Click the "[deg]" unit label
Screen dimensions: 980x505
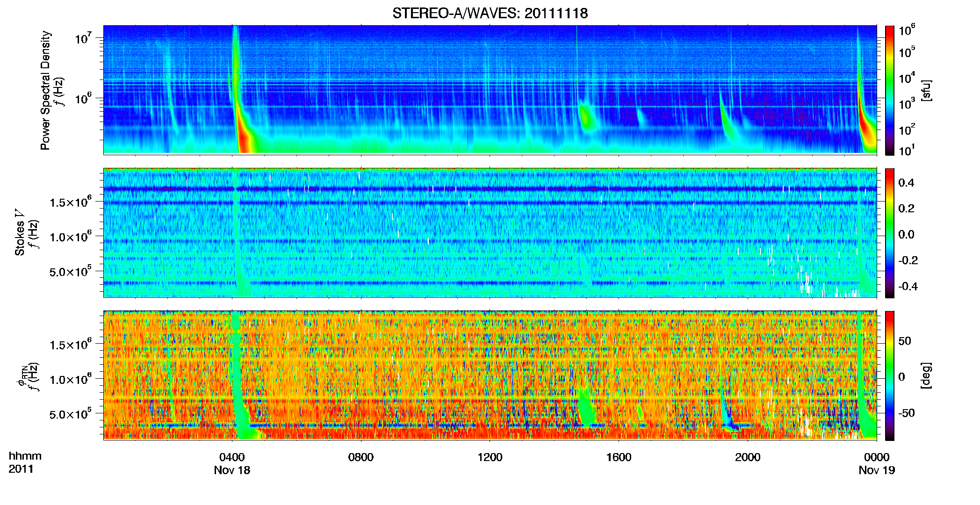tap(926, 375)
